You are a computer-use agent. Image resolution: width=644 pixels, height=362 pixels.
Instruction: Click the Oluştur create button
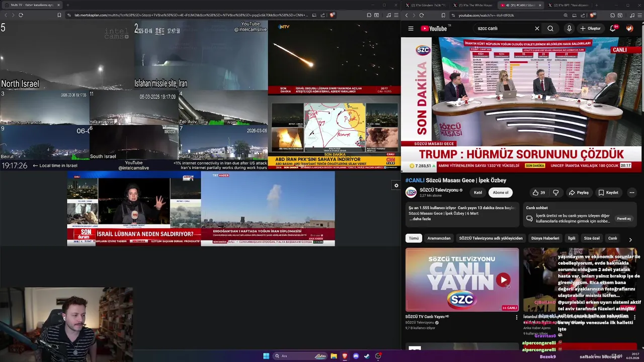(x=590, y=29)
